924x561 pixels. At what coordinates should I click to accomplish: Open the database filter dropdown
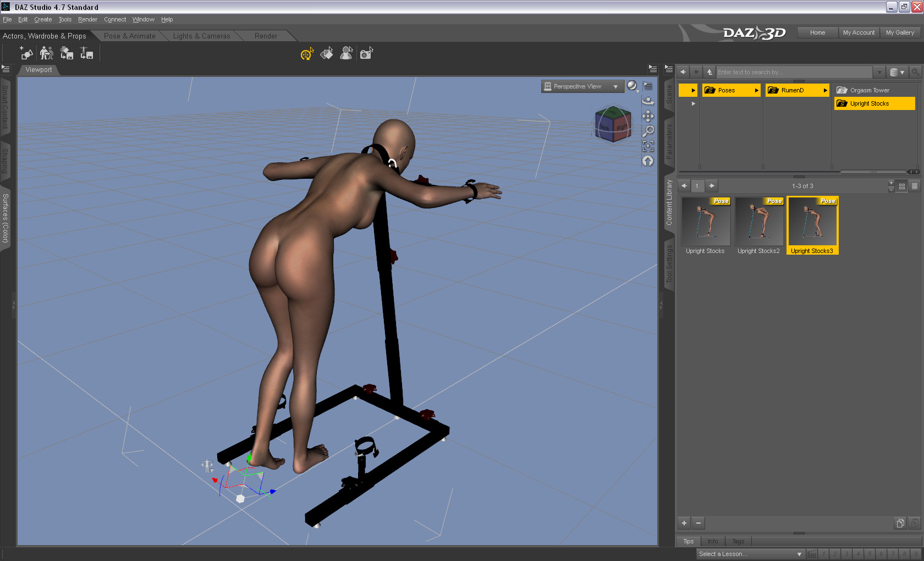(x=897, y=72)
